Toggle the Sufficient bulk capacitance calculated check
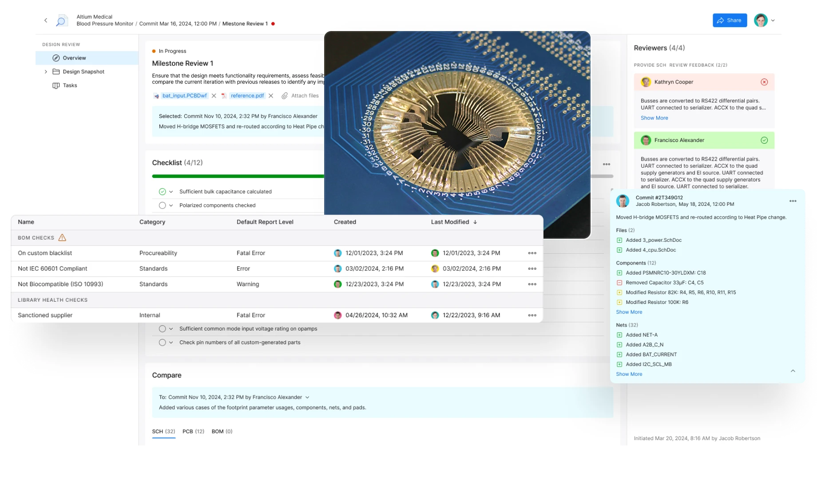Screen dimensions: 817x504 pyautogui.click(x=163, y=192)
